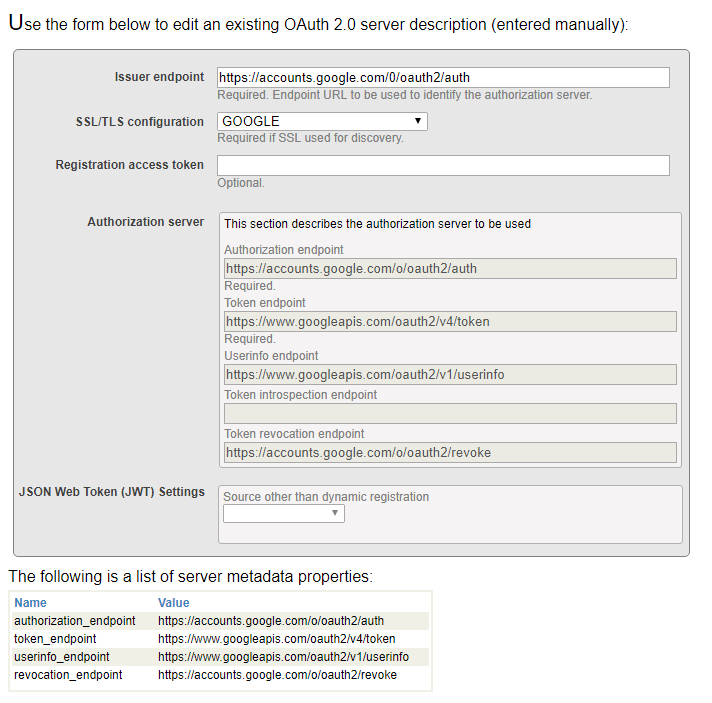Click the token_endpoint URL value in the table
The width and height of the screenshot is (712, 703).
277,639
